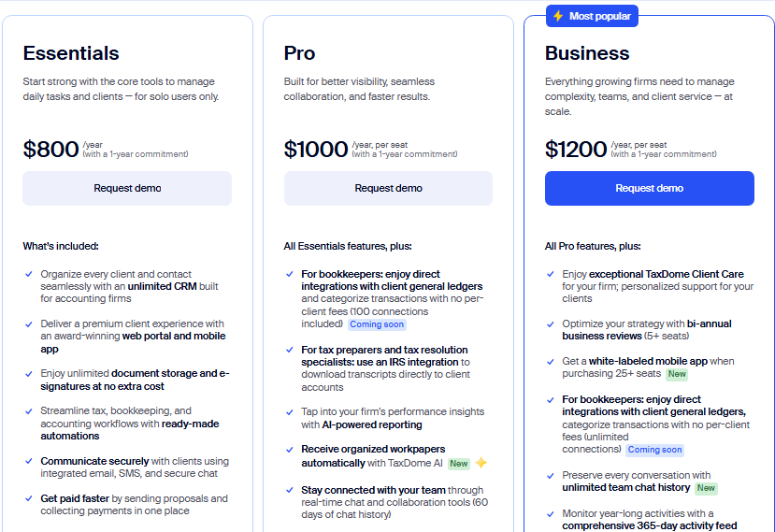Click checkmark icon beside unlimited CRM feature
This screenshot has height=532, width=775.
(29, 275)
